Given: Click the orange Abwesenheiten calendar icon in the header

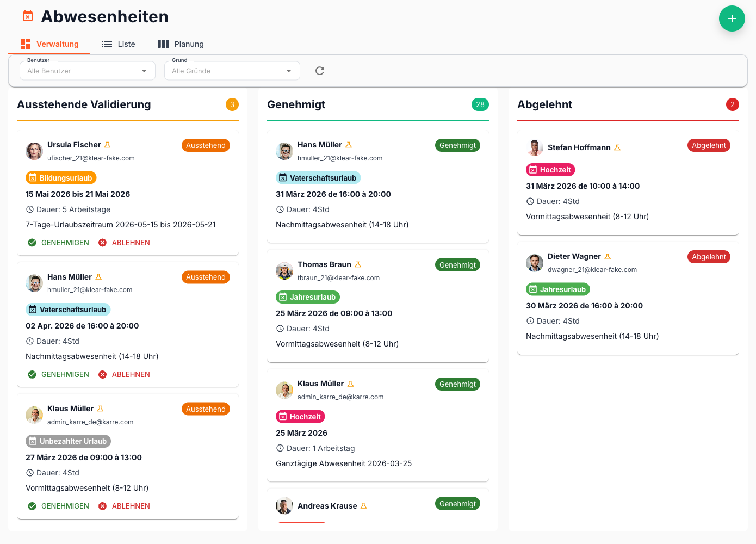Looking at the screenshot, I should (27, 16).
